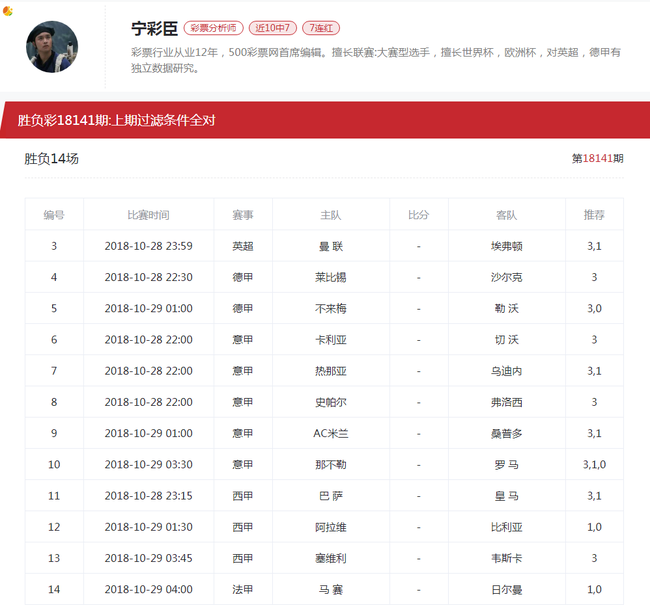
Task: Click away team 弗洛西
Action: [x=506, y=402]
